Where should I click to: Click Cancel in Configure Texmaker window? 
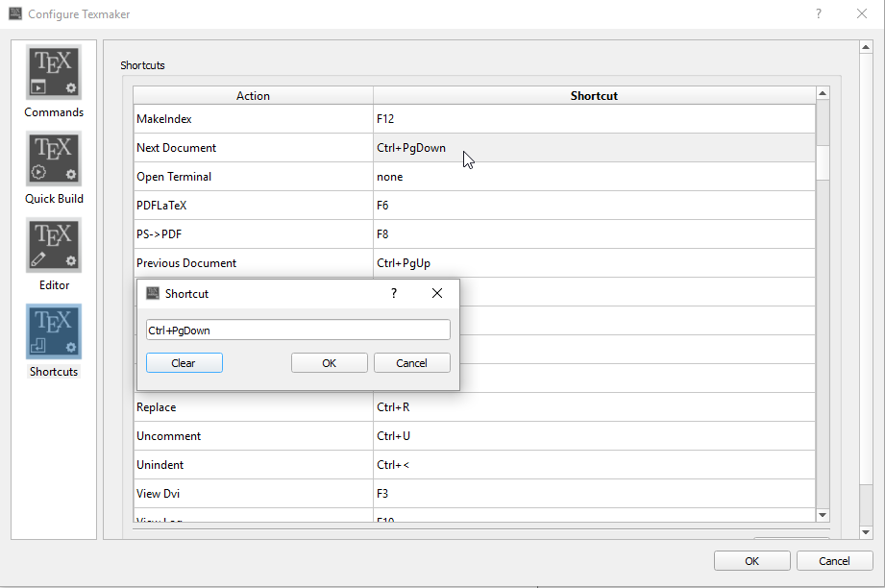[834, 561]
